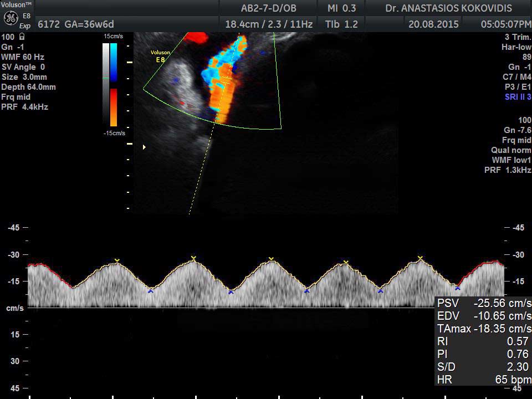Click the -15cm/s scale label
This screenshot has height=399, width=532.
(x=114, y=133)
